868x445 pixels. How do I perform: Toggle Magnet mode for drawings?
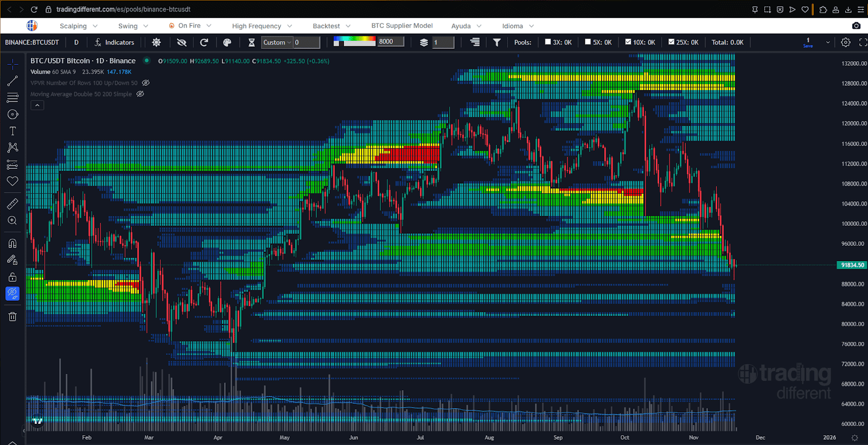(x=12, y=243)
